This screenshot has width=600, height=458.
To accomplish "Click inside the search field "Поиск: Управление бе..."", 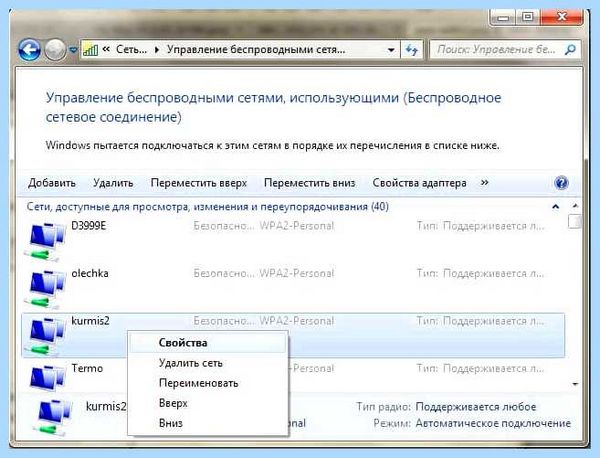I will tap(497, 49).
